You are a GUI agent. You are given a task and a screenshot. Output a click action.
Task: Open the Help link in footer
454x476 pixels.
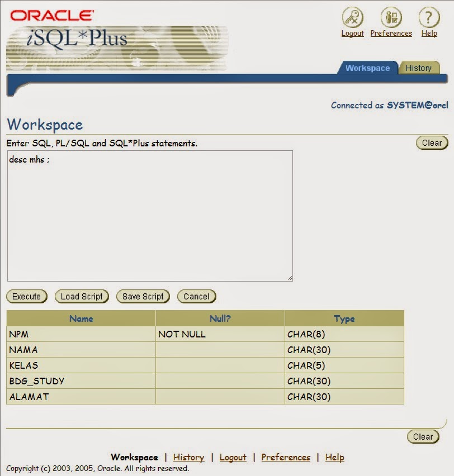pyautogui.click(x=334, y=457)
